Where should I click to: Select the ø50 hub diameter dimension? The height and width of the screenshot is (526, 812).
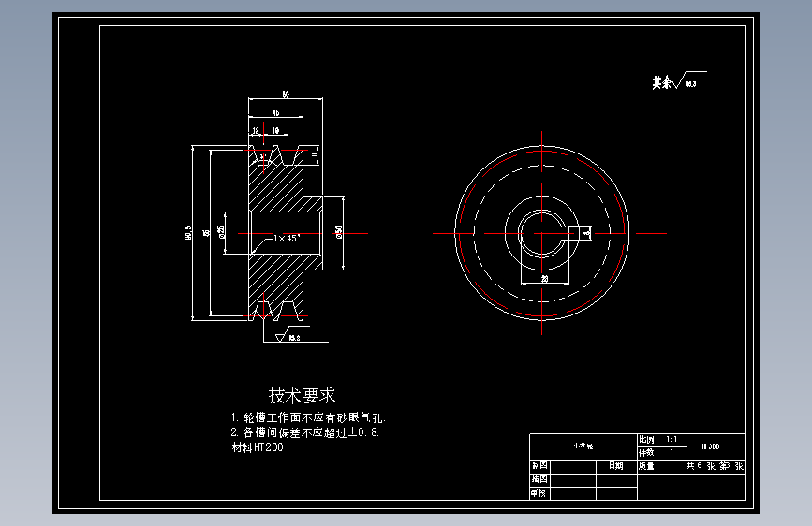[x=339, y=232]
